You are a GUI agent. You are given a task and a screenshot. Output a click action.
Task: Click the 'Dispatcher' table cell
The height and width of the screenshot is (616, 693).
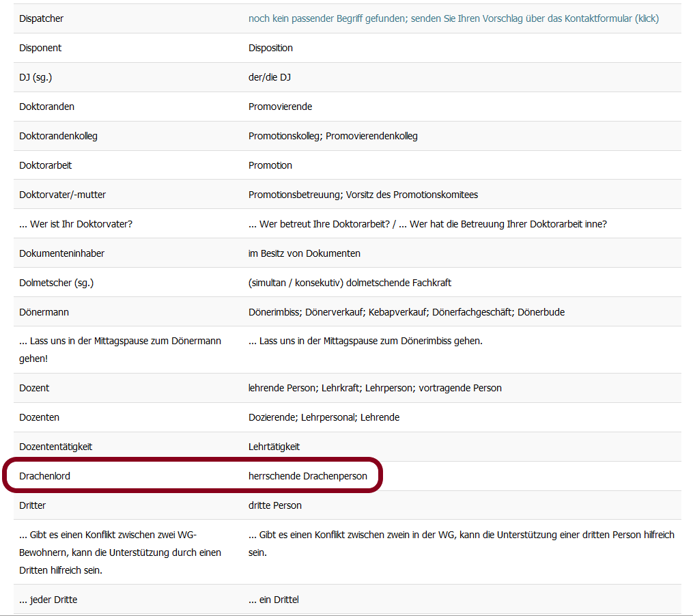click(41, 18)
